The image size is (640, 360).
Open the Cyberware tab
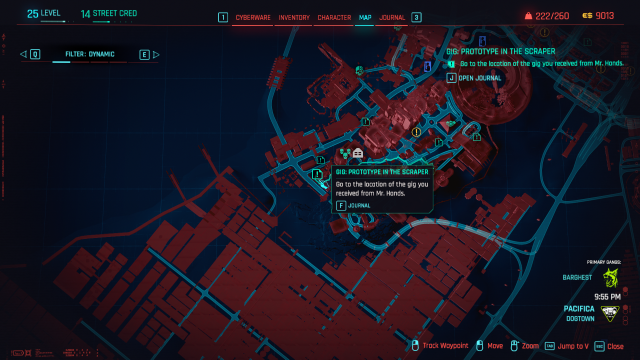(x=253, y=18)
